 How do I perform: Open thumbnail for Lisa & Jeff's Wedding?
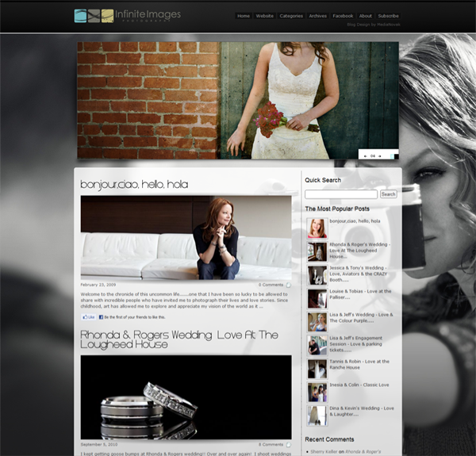click(317, 322)
